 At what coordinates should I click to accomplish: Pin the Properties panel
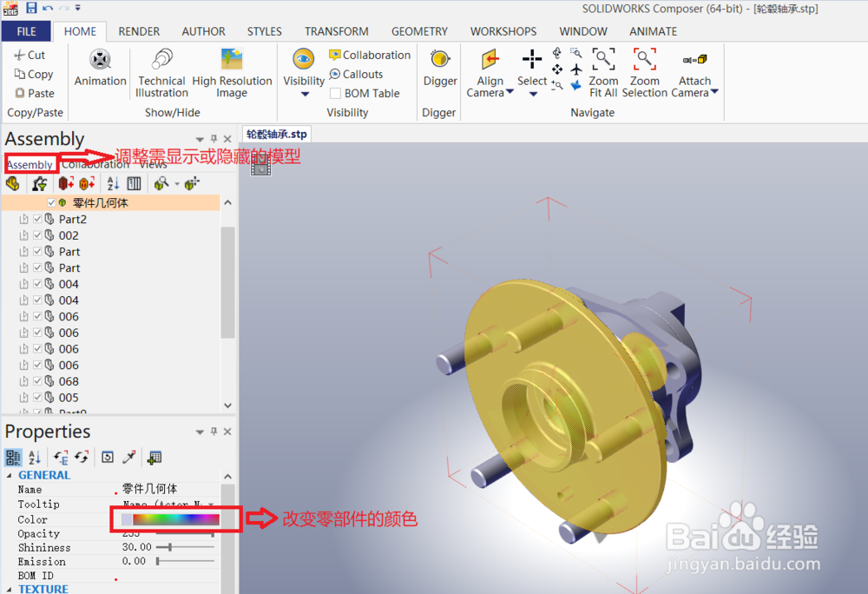point(214,432)
